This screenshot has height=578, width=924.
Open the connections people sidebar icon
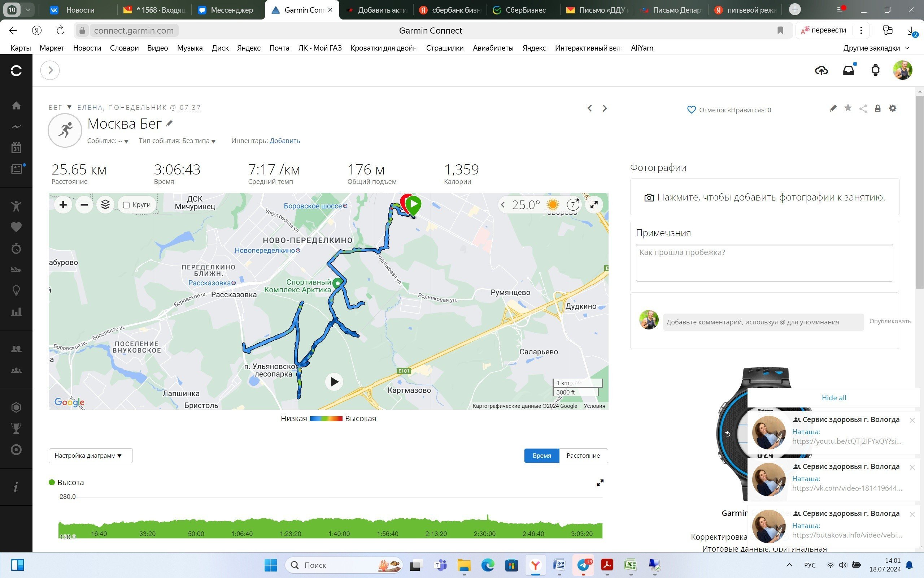tap(16, 349)
